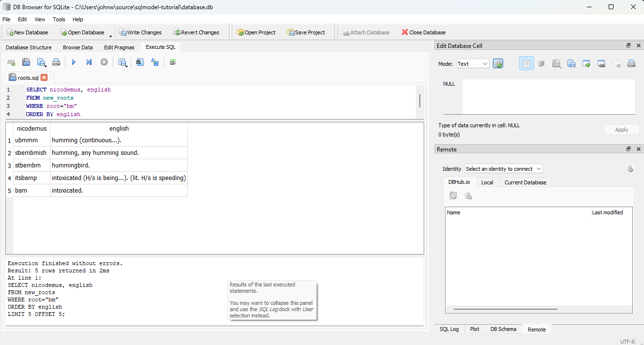Refresh the DBHub.io list icon

453,196
